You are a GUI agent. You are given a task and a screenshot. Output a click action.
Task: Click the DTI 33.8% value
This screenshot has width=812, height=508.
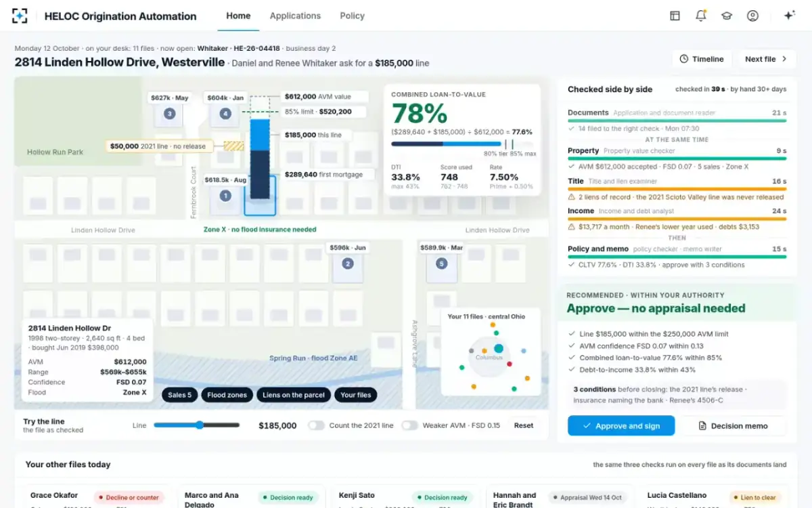tap(405, 177)
